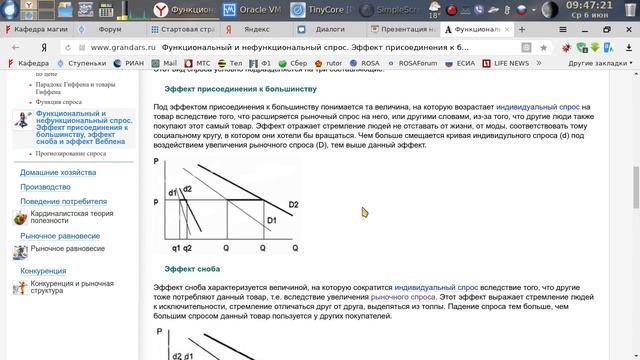This screenshot has height=360, width=640.
Task: Open sidebar link Прогнозирование спроса
Action: tap(71, 153)
